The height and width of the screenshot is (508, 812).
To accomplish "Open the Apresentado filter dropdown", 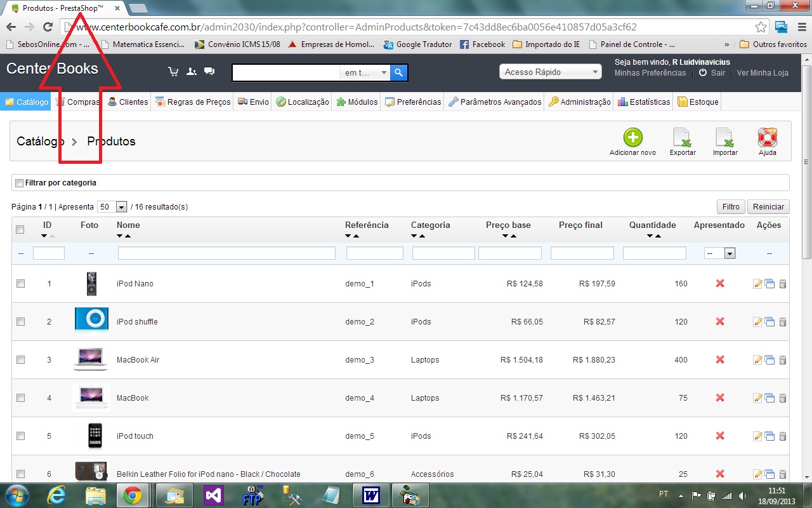I will click(720, 253).
